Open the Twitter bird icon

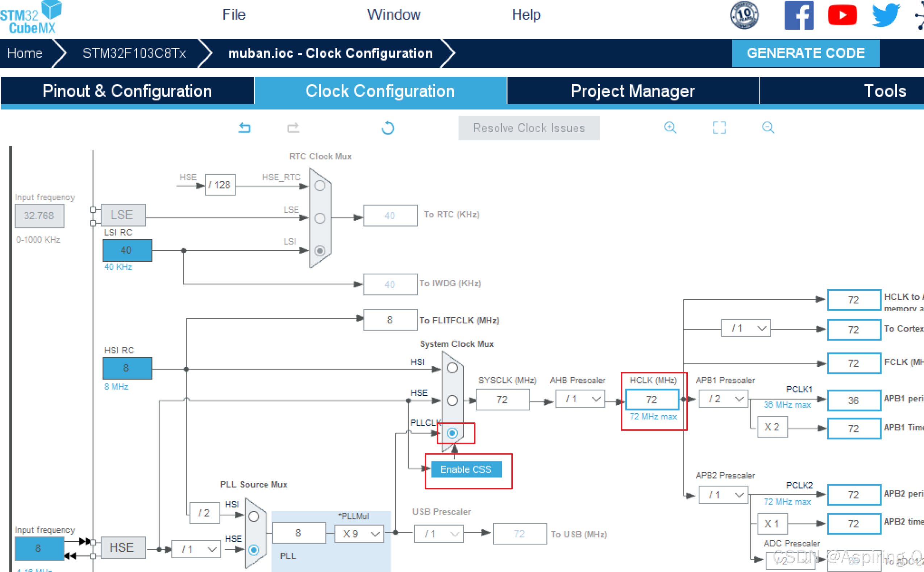tap(886, 15)
